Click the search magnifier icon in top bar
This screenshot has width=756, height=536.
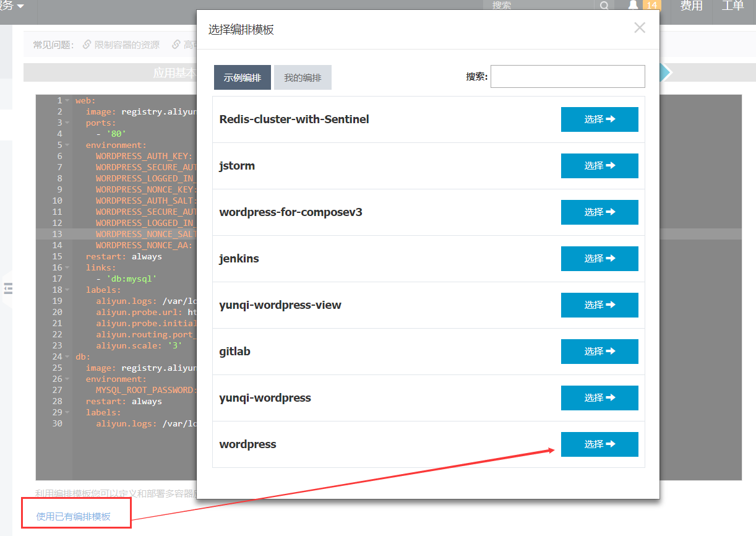click(x=604, y=6)
